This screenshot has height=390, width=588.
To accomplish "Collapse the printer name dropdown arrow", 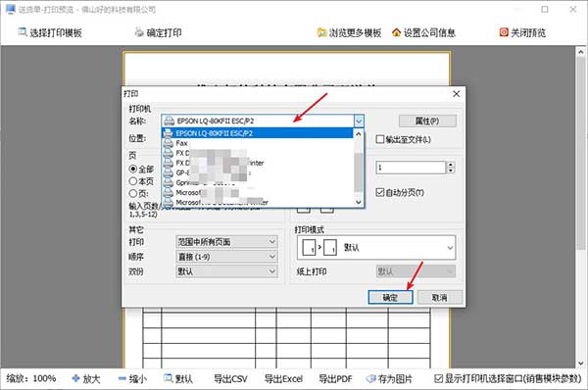I will click(x=359, y=122).
